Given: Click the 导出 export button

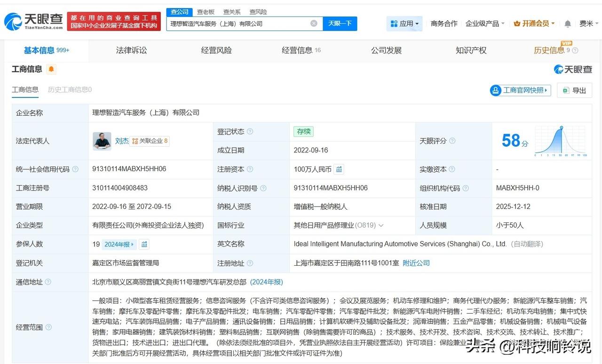Looking at the screenshot, I should tap(574, 90).
